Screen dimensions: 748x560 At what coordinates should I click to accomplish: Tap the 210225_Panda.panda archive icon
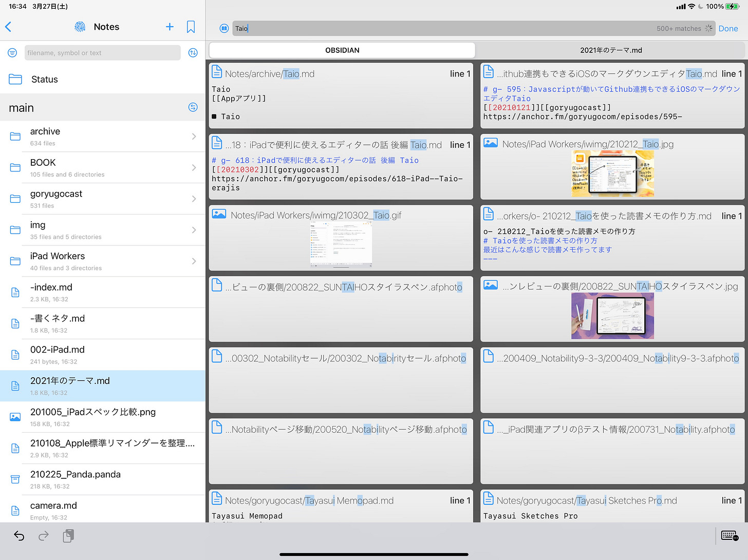15,479
